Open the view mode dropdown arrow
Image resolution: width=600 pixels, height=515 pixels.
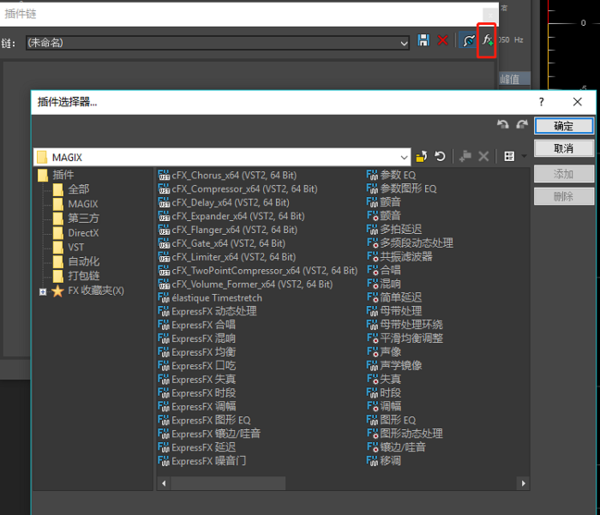click(x=524, y=156)
